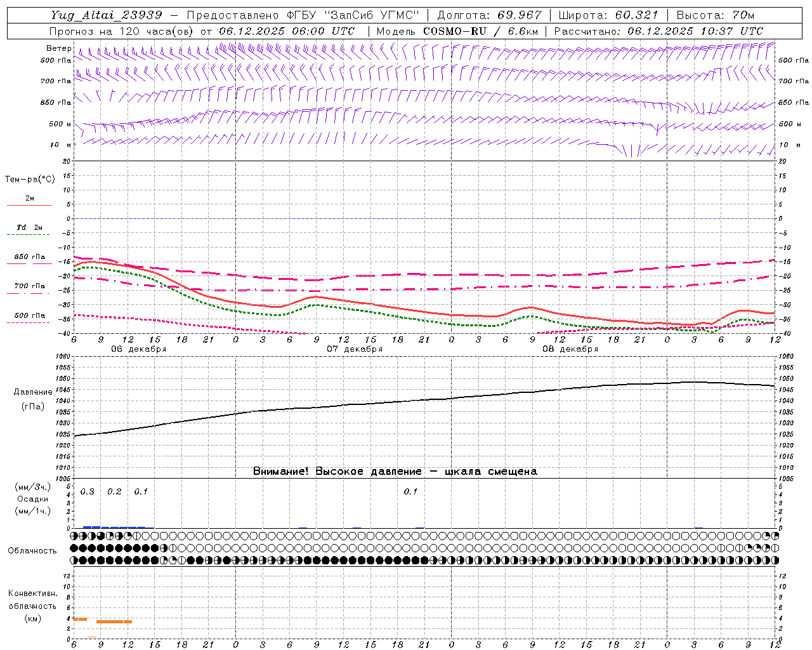Click the 850 гПа wind level label on right
This screenshot has width=812, height=650.
[794, 102]
